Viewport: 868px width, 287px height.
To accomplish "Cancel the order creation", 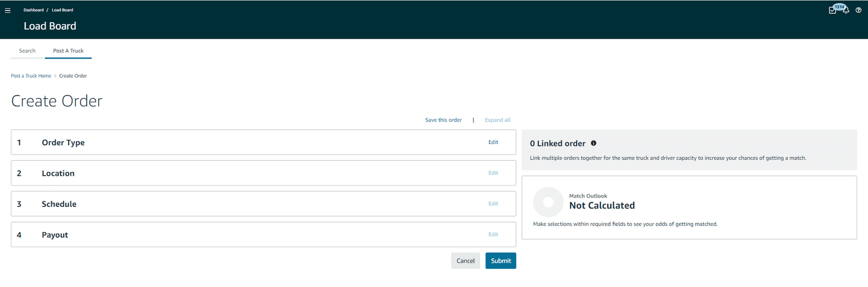I will click(466, 261).
